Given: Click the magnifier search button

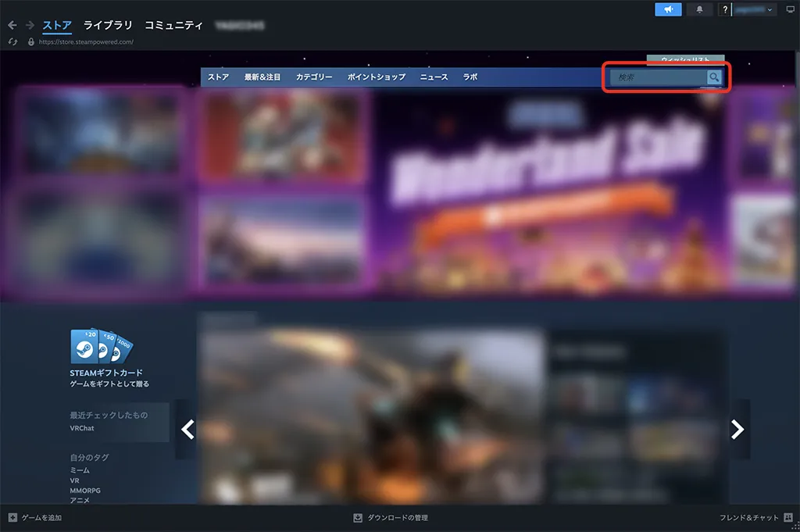Looking at the screenshot, I should 714,77.
